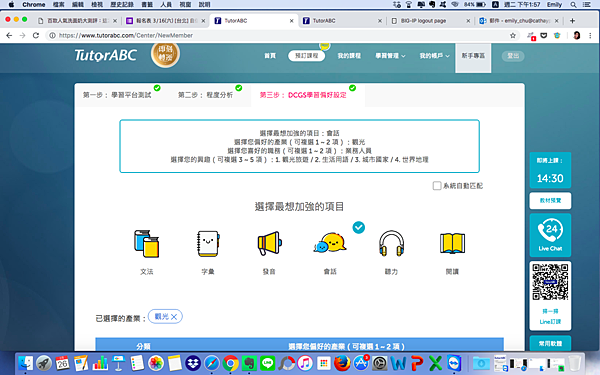Click the TutorABC logo
The width and height of the screenshot is (600, 375).
point(106,55)
